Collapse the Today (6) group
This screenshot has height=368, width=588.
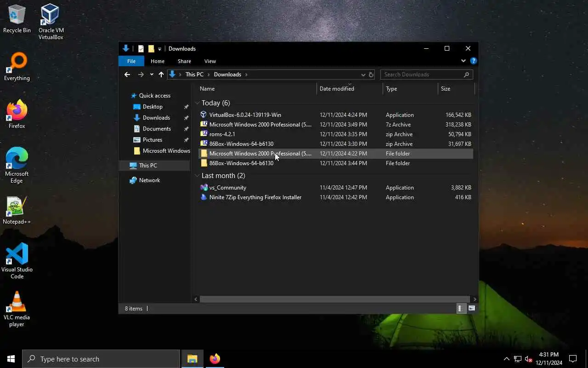[x=197, y=103]
